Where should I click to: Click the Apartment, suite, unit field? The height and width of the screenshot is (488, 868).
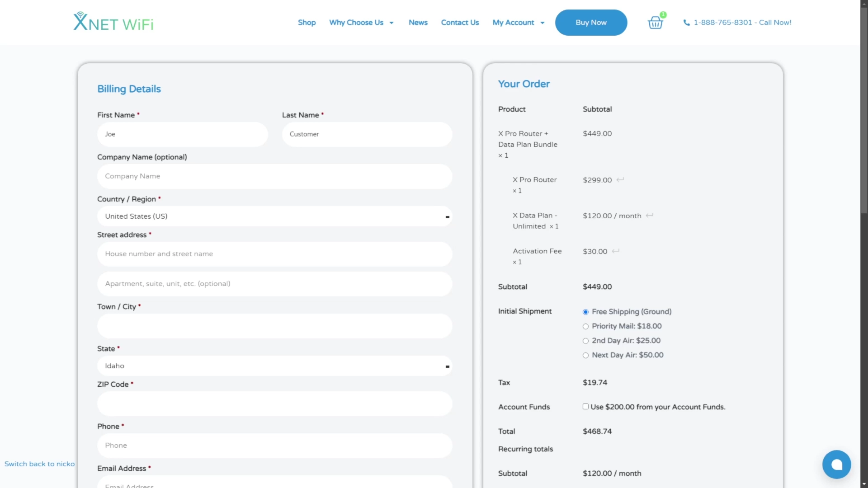click(x=274, y=284)
